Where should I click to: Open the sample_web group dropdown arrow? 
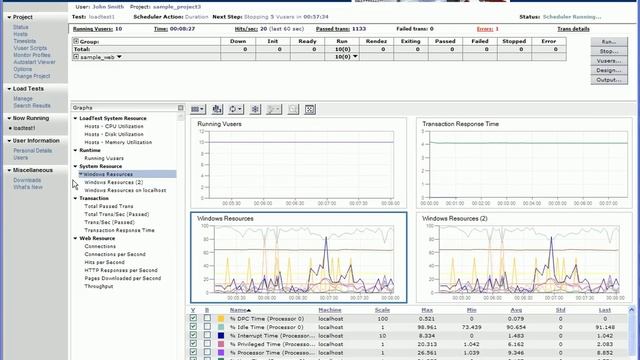tap(119, 57)
